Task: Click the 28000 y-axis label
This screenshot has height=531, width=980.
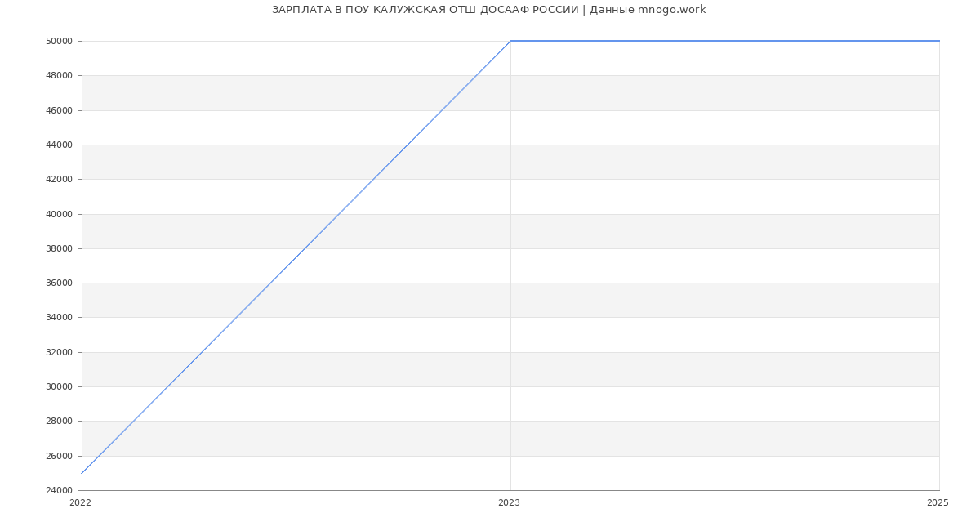Action: point(59,422)
